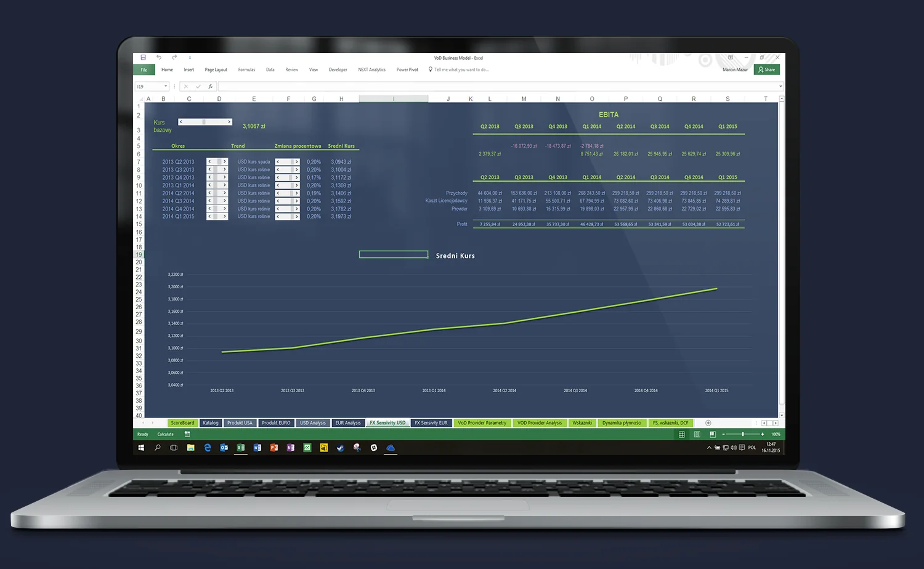
Task: Open the ScoreBoard sheet tab
Action: pos(182,423)
